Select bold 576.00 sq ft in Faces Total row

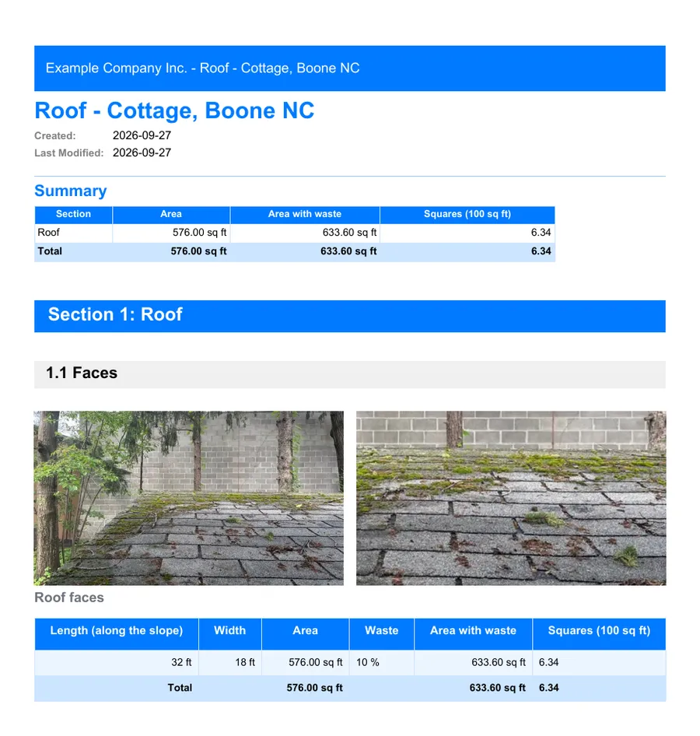pos(315,688)
